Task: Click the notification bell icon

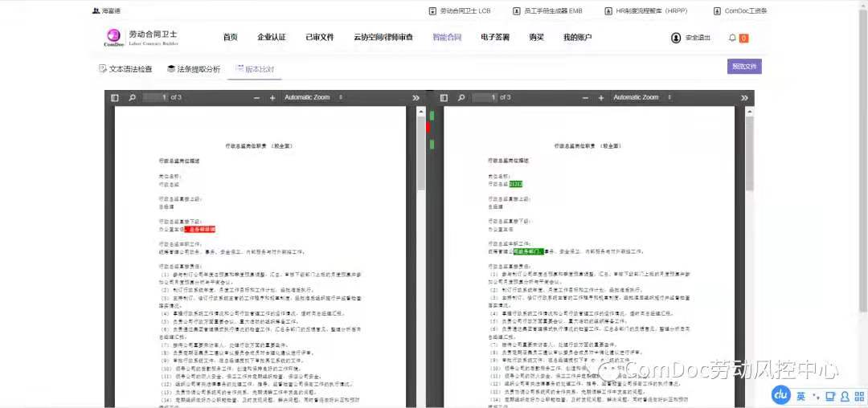Action: [x=732, y=38]
